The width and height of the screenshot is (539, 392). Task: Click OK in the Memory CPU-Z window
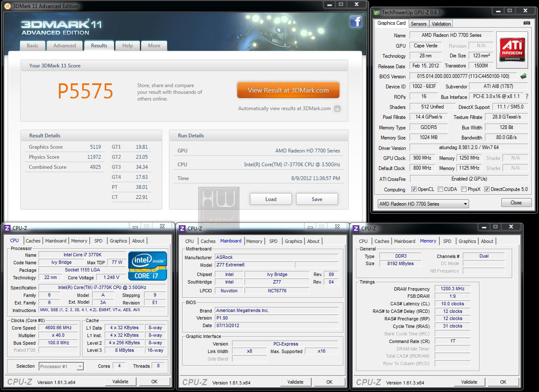[x=503, y=382]
